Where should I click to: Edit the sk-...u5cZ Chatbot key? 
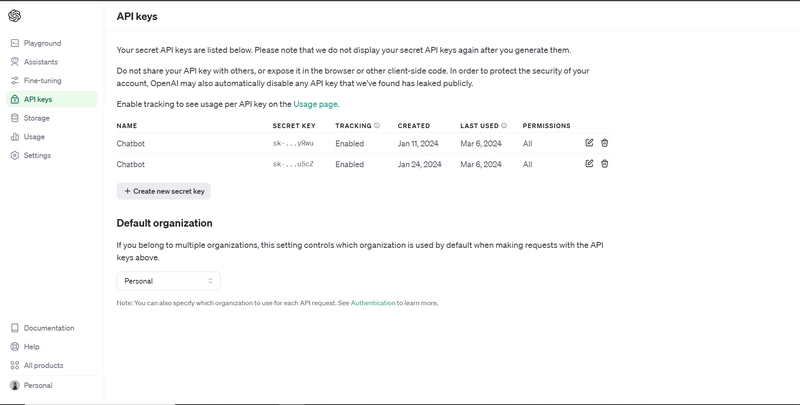pos(589,164)
